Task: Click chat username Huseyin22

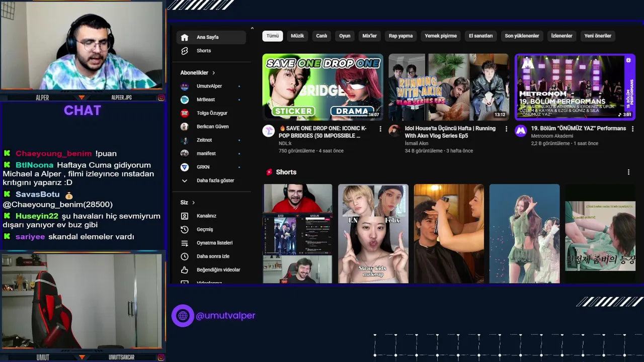Action: tap(37, 216)
